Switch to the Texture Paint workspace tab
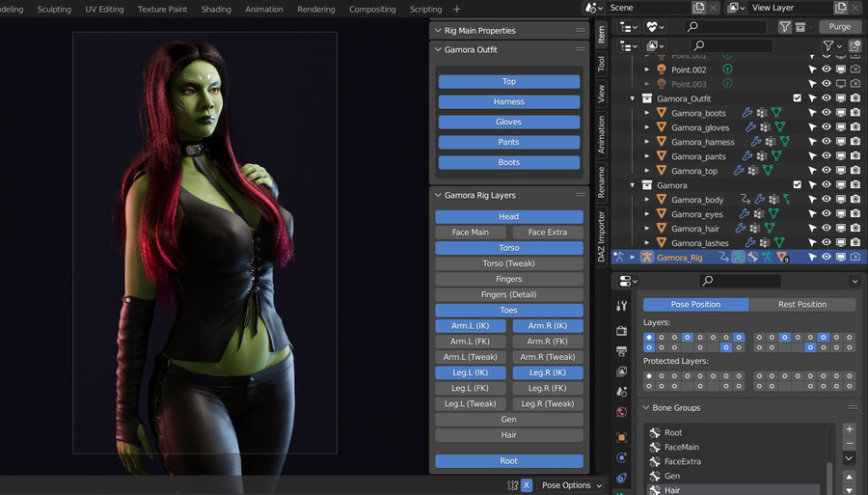The height and width of the screenshot is (495, 868). click(x=162, y=9)
